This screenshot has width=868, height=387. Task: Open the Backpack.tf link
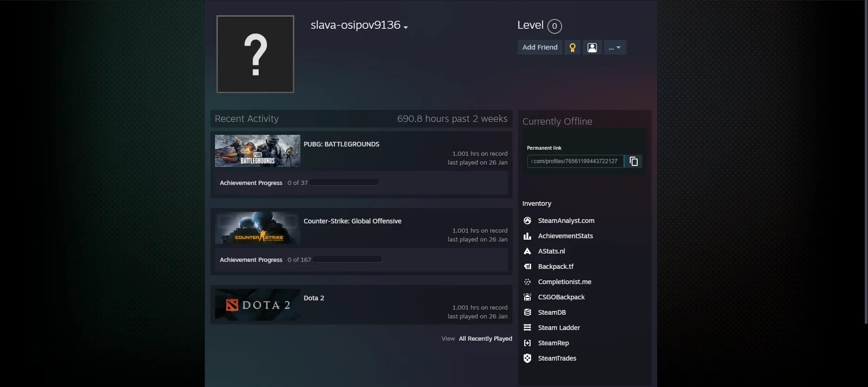tap(556, 266)
